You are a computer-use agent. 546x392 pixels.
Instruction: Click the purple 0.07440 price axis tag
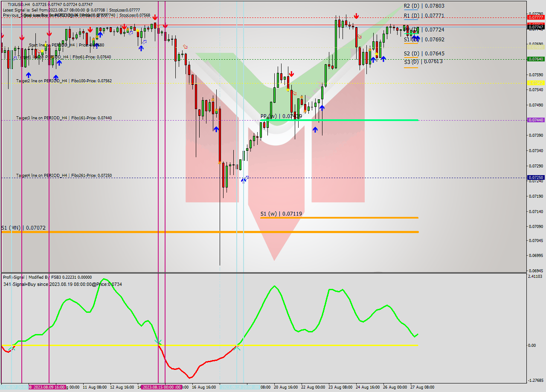pyautogui.click(x=536, y=120)
